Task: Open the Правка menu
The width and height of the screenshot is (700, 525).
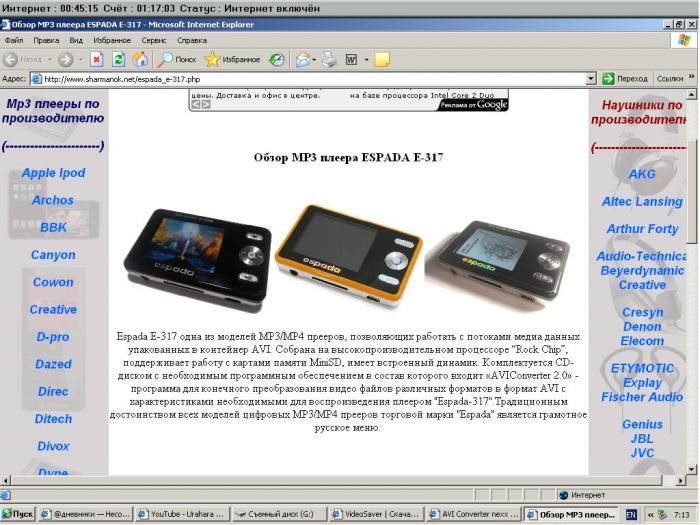Action: pyautogui.click(x=46, y=40)
